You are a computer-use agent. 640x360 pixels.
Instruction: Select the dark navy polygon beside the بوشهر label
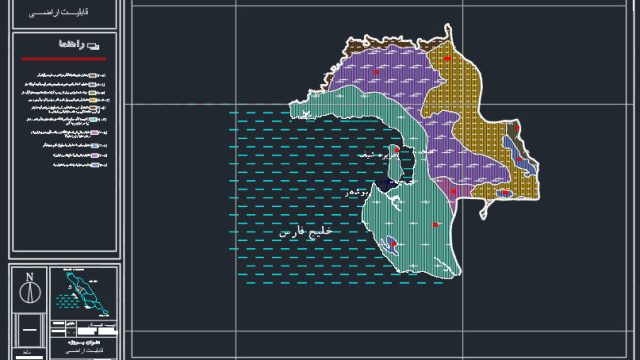[x=386, y=184]
